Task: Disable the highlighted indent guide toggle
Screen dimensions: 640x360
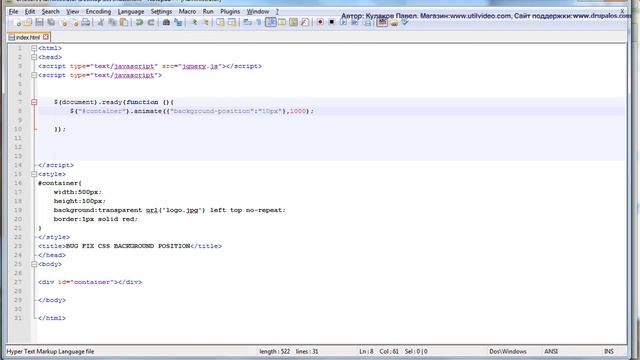Action: coord(271,22)
